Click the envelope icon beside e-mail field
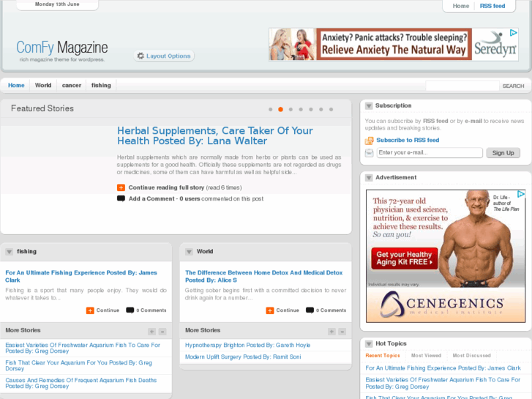Screen dimensions: 532x399 369,153
